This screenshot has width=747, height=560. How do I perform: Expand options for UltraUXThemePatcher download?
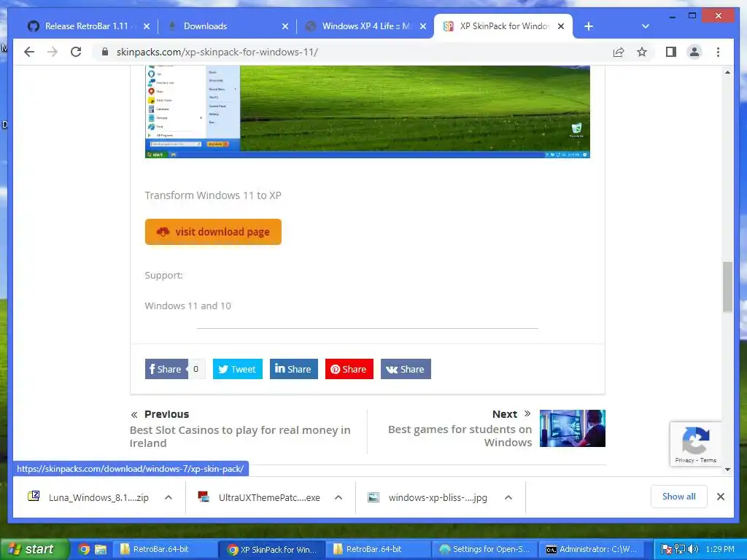click(338, 497)
